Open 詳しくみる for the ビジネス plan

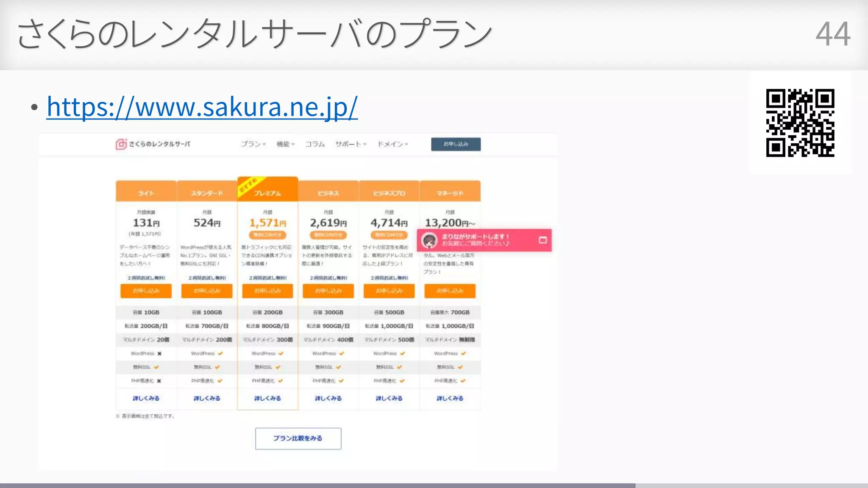click(328, 398)
